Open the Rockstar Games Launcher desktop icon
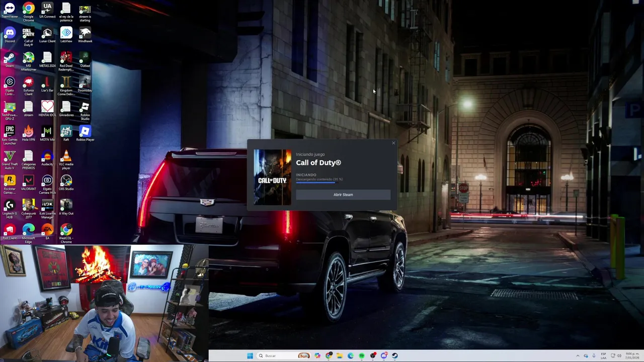The height and width of the screenshot is (362, 644). pyautogui.click(x=10, y=185)
